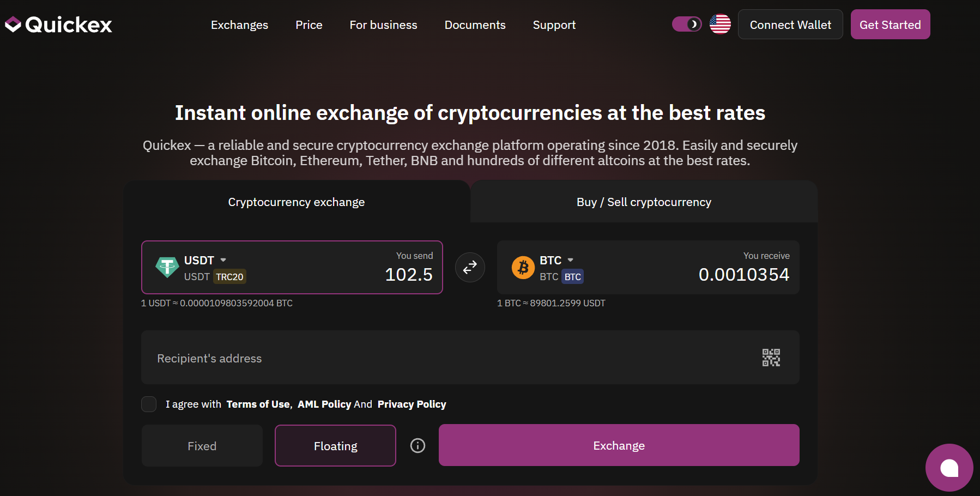Click the You receive amount 0.0010354
Screen dimensions: 980x496
(x=743, y=275)
